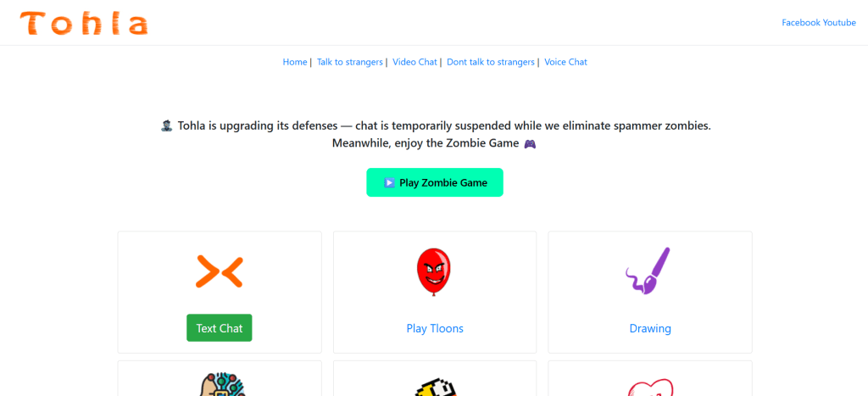Open Dont talk to strangers link
The image size is (868, 396).
491,62
